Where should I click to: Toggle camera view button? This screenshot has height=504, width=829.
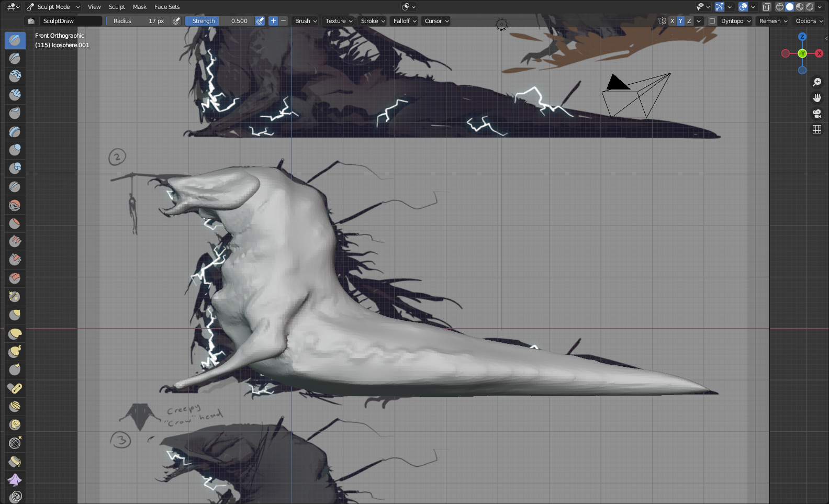coord(817,114)
